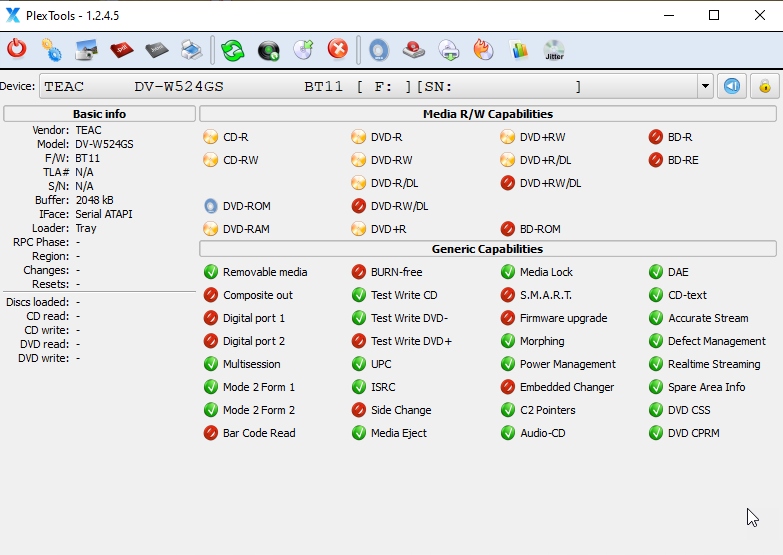Click the BD-ROM label
783x555 pixels.
pos(540,229)
